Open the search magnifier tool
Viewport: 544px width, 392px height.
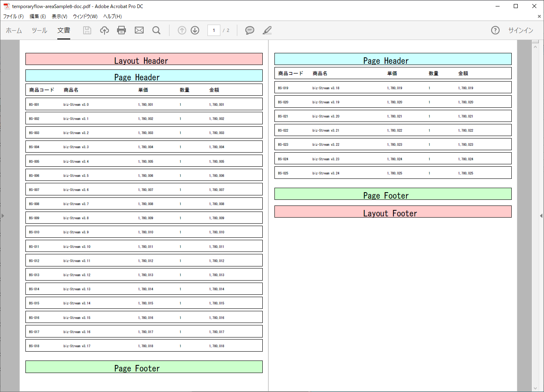tap(157, 30)
